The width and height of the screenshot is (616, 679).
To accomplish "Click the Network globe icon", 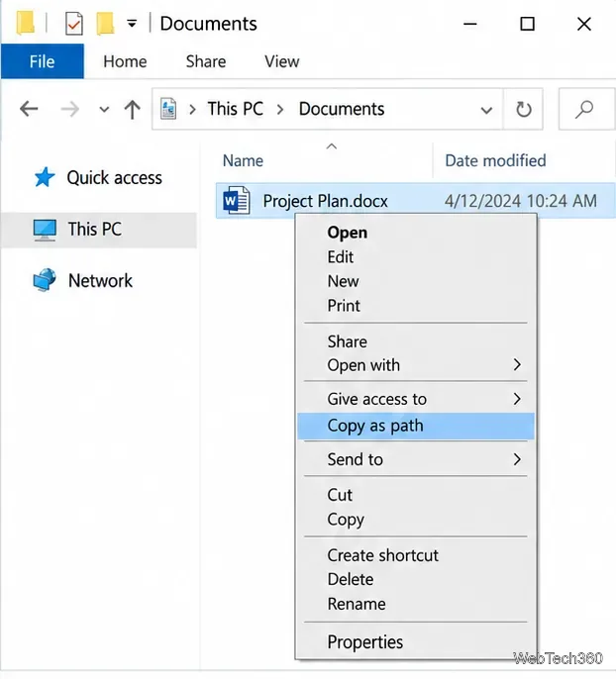I will (x=45, y=280).
